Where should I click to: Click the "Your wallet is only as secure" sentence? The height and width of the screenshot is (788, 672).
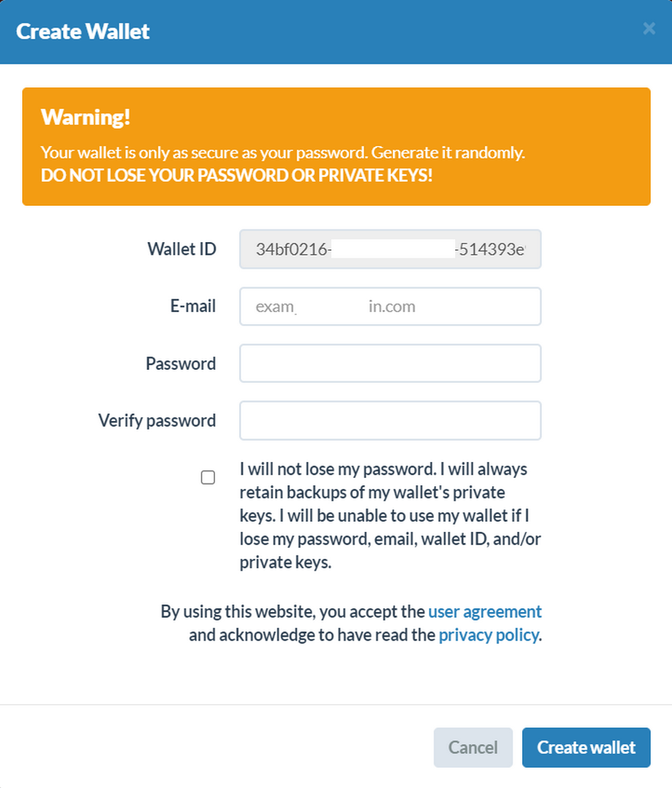pos(282,153)
